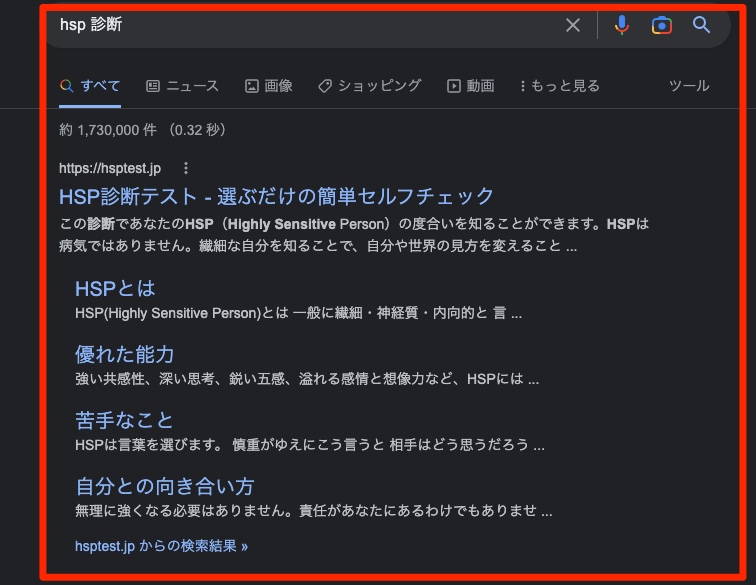Click the 約 1,730,000 件 result count

pyautogui.click(x=108, y=130)
